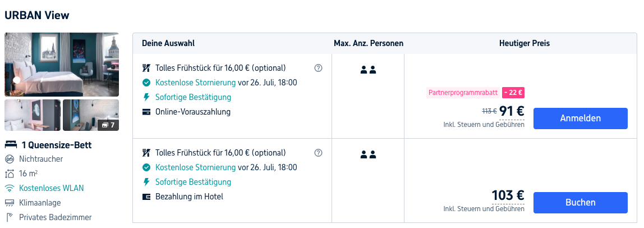Image resolution: width=644 pixels, height=228 pixels.
Task: Click the 103 € price with dotted underline
Action: tap(508, 195)
